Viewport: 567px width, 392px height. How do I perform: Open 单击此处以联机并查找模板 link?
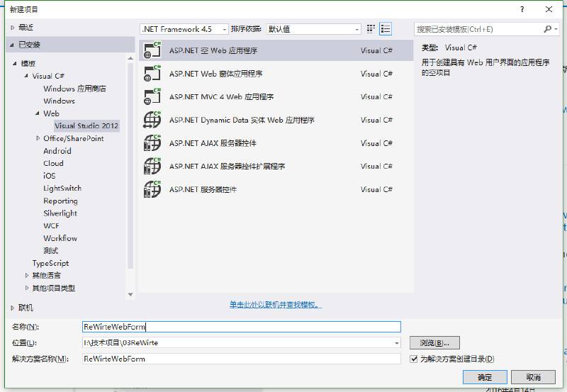(276, 305)
